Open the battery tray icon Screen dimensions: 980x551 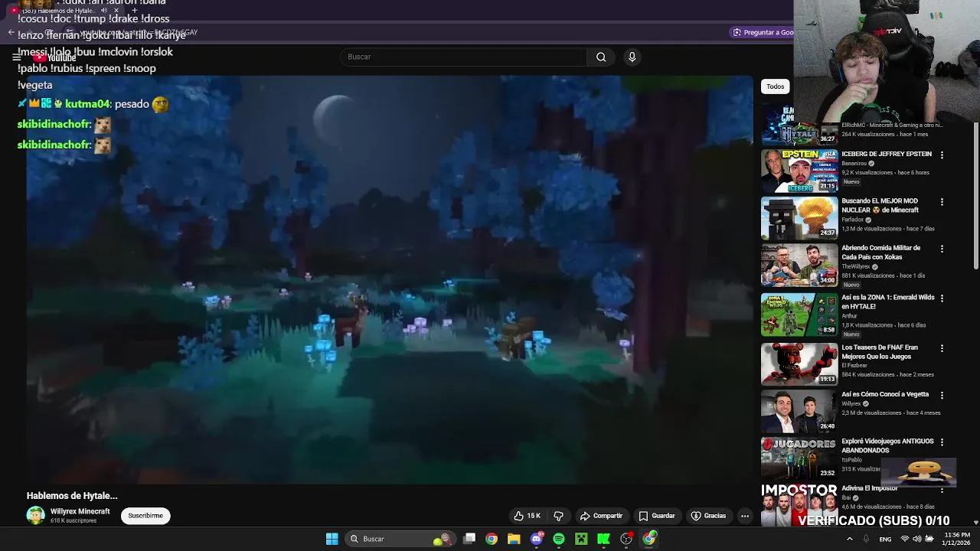[929, 539]
